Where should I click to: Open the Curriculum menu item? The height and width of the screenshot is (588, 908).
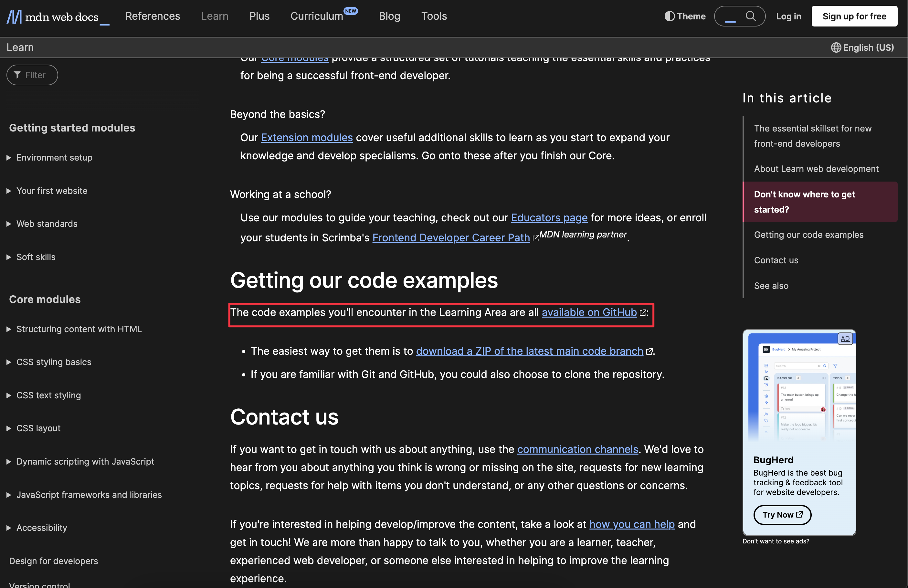tap(317, 16)
